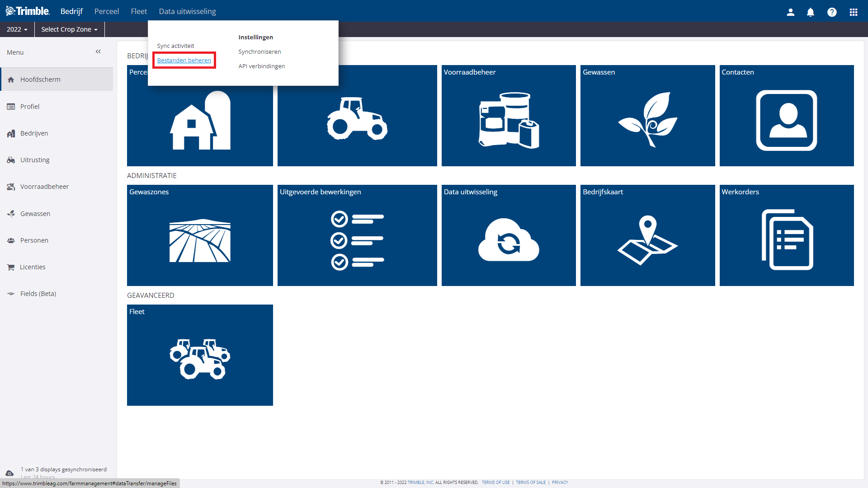Viewport: 868px width, 488px height.
Task: Select Licenties in the sidebar
Action: click(x=33, y=267)
